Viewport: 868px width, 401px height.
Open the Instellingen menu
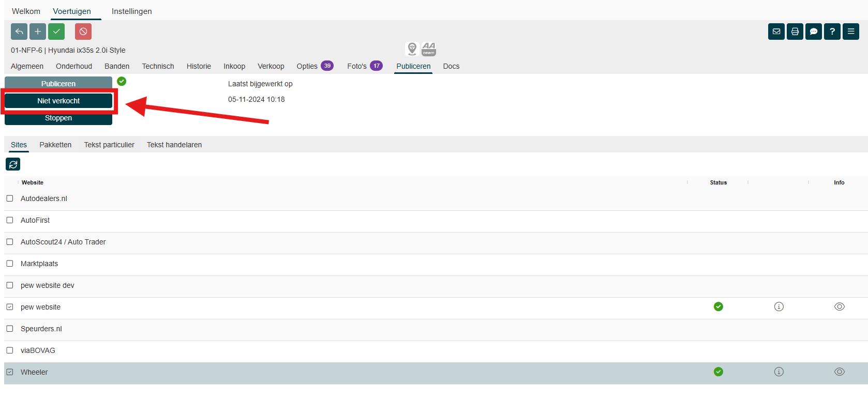(x=132, y=11)
